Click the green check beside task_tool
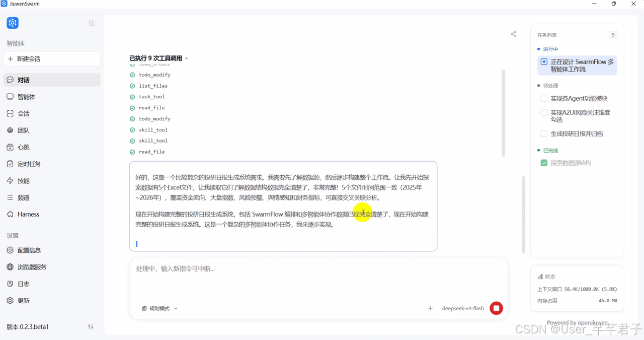The height and width of the screenshot is (340, 644). tap(132, 97)
